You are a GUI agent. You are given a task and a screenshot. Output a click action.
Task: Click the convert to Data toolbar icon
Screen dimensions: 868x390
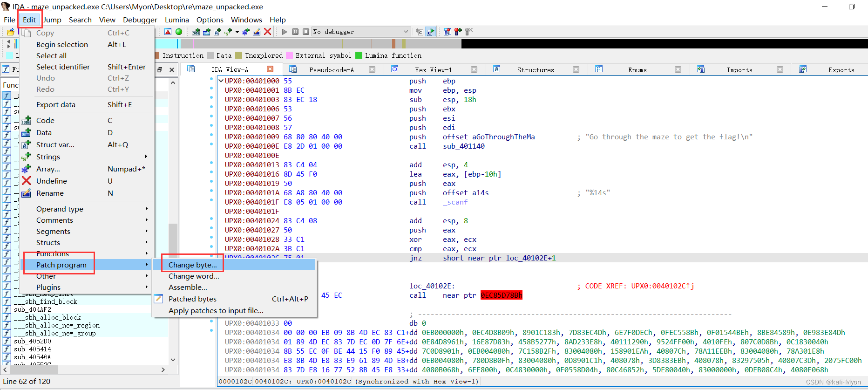coord(207,32)
